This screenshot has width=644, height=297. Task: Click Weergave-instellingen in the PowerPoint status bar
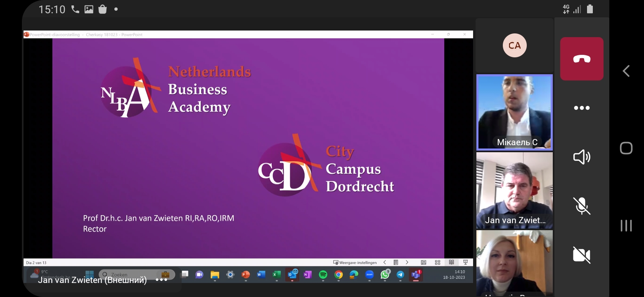tap(355, 262)
